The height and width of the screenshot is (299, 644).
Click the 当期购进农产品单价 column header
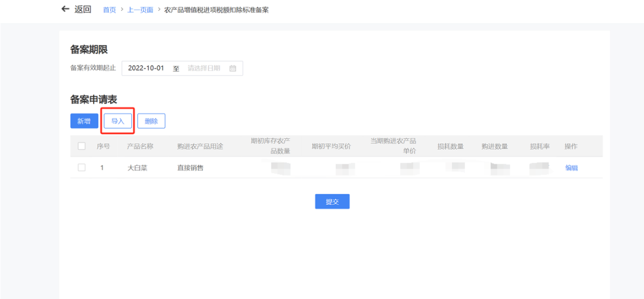click(393, 146)
